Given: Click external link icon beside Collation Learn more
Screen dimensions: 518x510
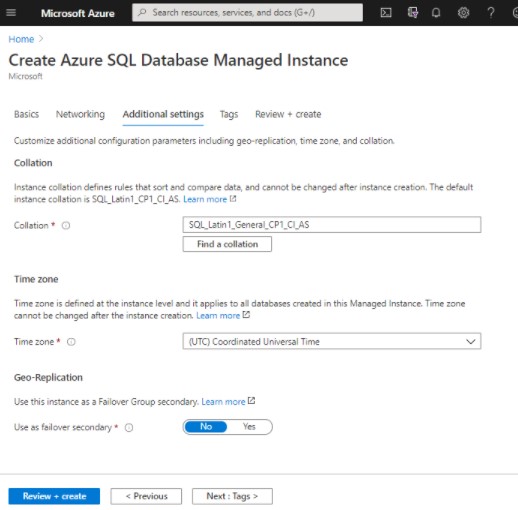Looking at the screenshot, I should 233,199.
